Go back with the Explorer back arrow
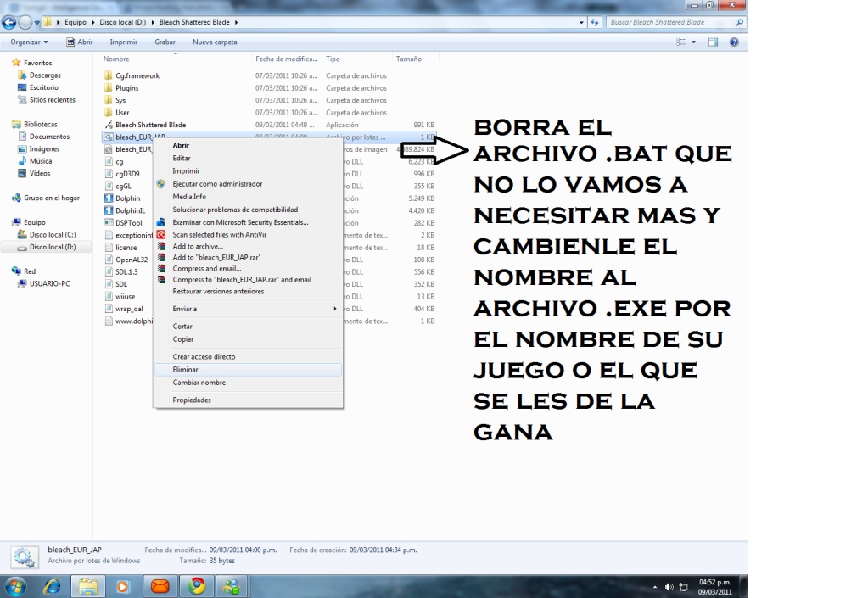 click(8, 23)
